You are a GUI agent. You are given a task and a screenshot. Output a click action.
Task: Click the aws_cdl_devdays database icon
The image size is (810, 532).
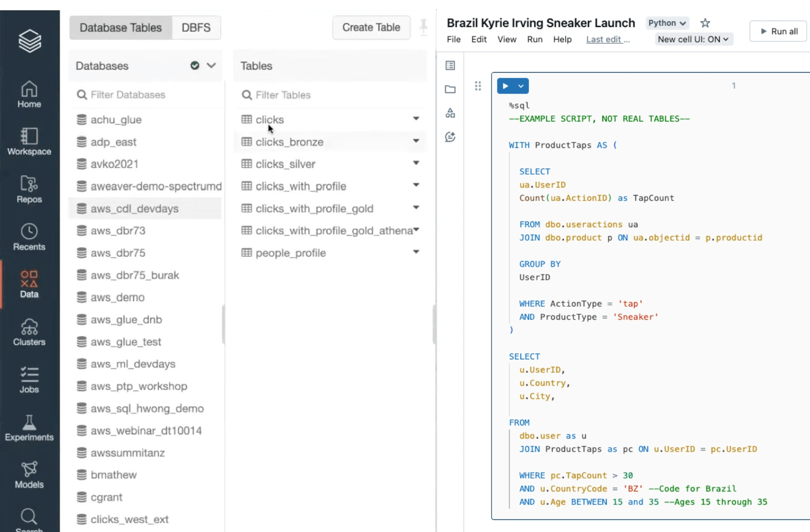[x=81, y=209]
